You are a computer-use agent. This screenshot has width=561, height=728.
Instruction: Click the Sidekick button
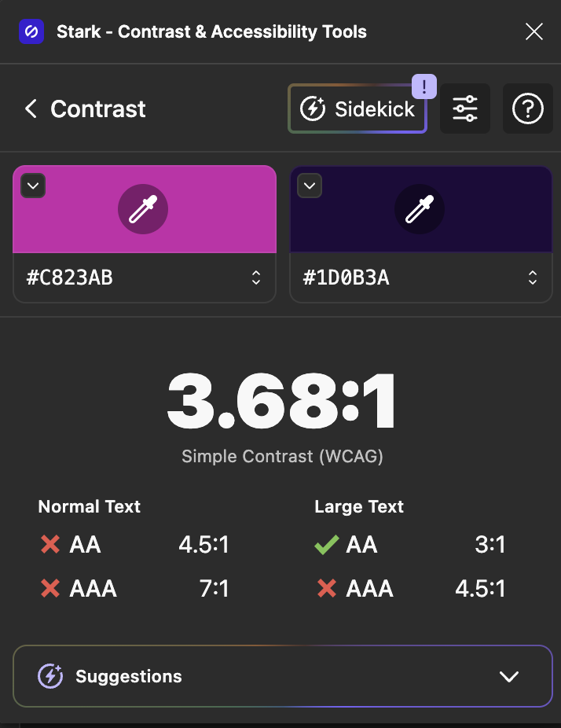click(x=357, y=108)
